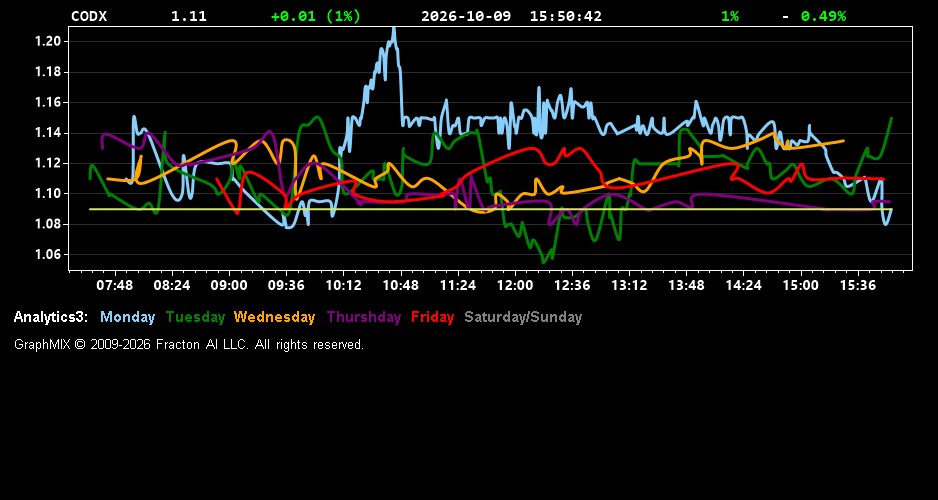The width and height of the screenshot is (938, 500).
Task: Click the Saturday/Sunday legend entry
Action: click(523, 317)
